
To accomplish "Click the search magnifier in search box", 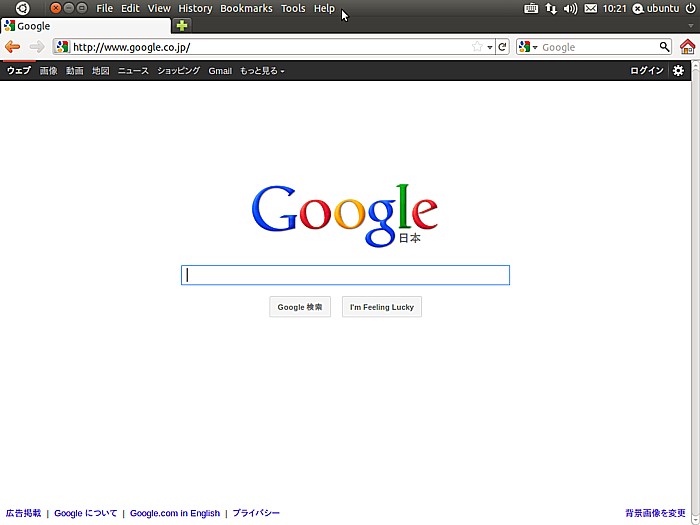I will (664, 46).
